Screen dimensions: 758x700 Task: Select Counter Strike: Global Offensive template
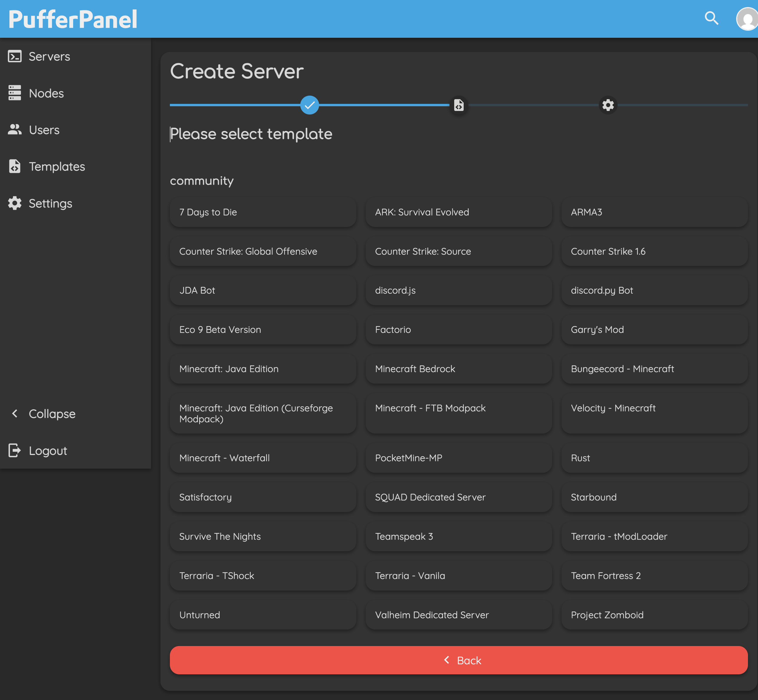tap(263, 251)
